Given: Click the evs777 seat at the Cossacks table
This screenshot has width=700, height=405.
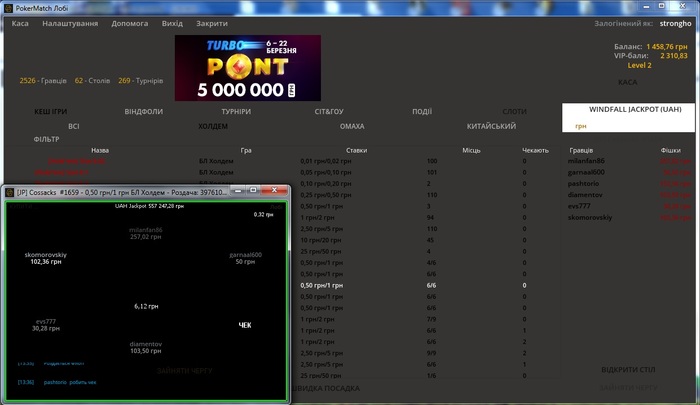Looking at the screenshot, I should (46, 325).
